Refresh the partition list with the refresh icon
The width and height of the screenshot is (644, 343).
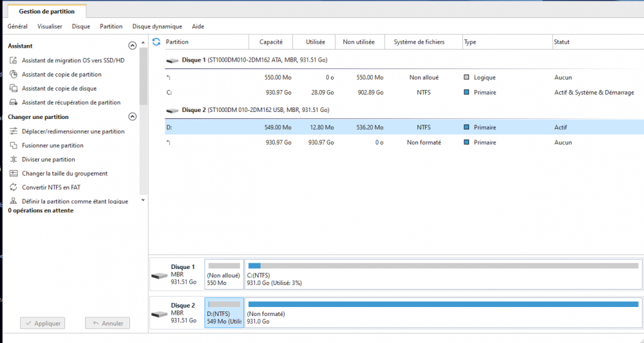point(156,42)
